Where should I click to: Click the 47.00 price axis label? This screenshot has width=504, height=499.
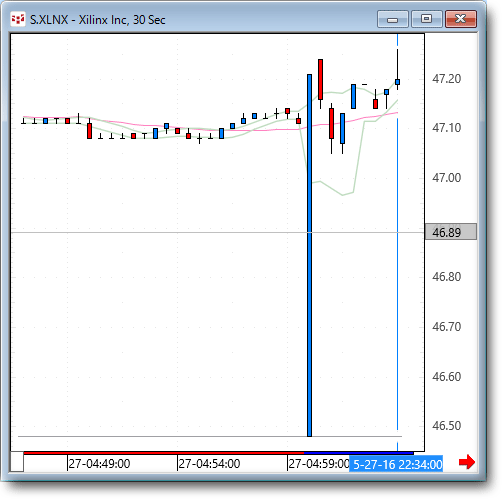point(447,178)
